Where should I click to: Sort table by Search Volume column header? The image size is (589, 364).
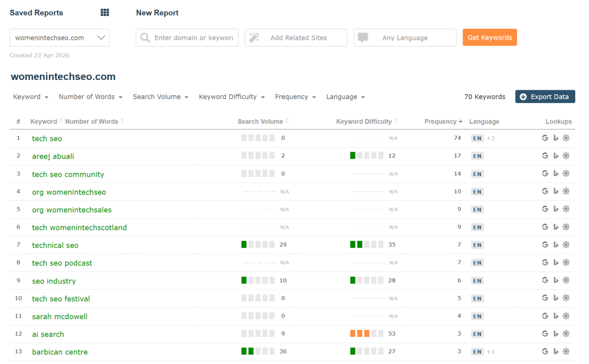pyautogui.click(x=263, y=121)
